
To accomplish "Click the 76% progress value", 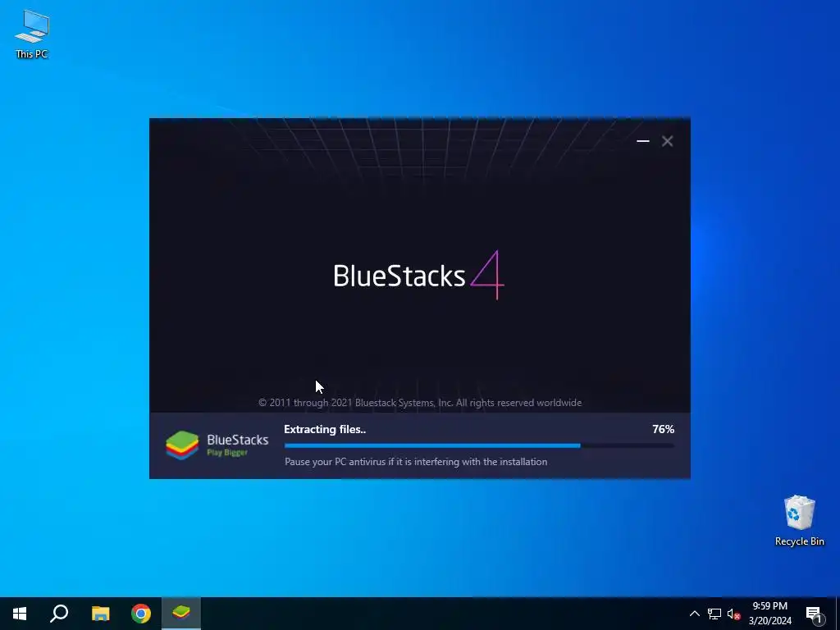I will 663,429.
